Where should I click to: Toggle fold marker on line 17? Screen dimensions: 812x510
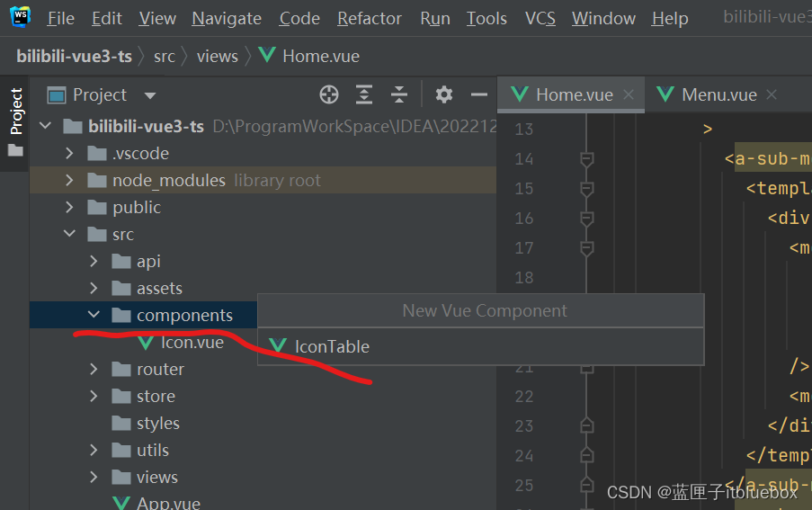point(587,248)
